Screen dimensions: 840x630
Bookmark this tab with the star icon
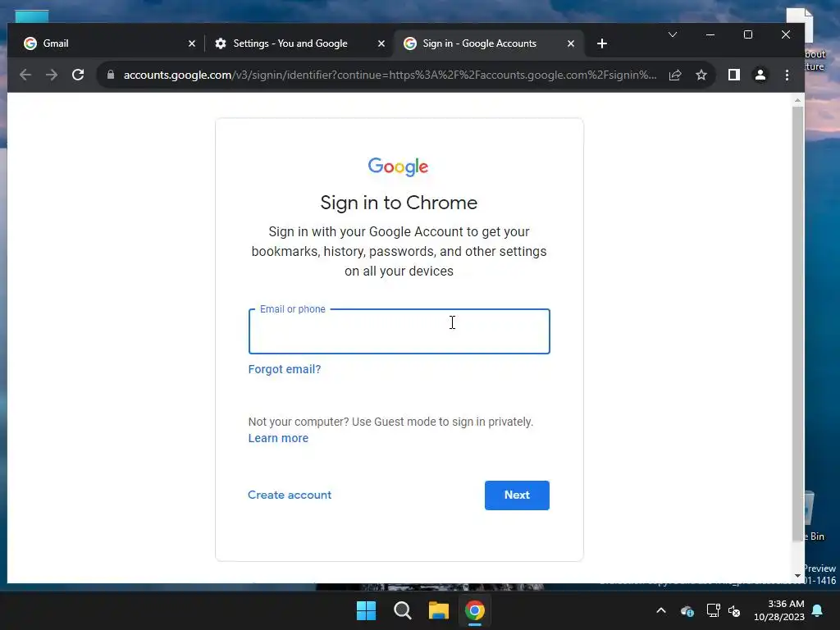[x=701, y=75]
